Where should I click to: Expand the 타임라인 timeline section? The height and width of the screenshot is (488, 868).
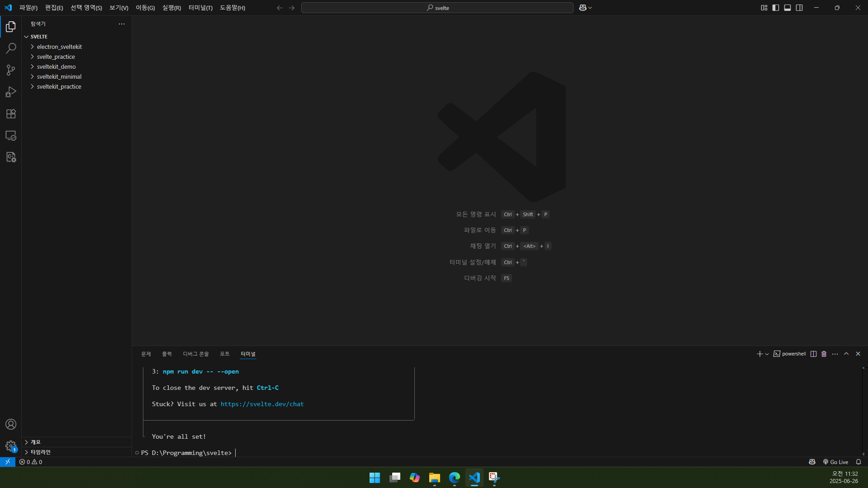[77, 452]
